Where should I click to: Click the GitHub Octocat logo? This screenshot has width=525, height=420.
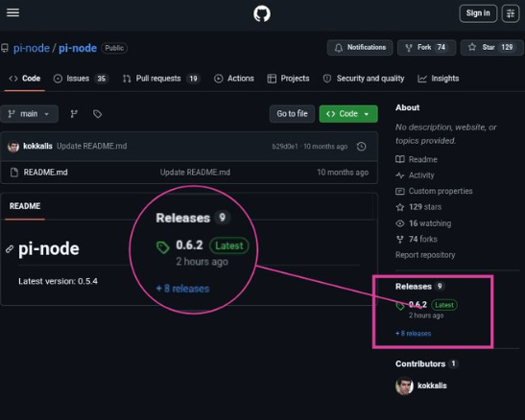[x=262, y=13]
